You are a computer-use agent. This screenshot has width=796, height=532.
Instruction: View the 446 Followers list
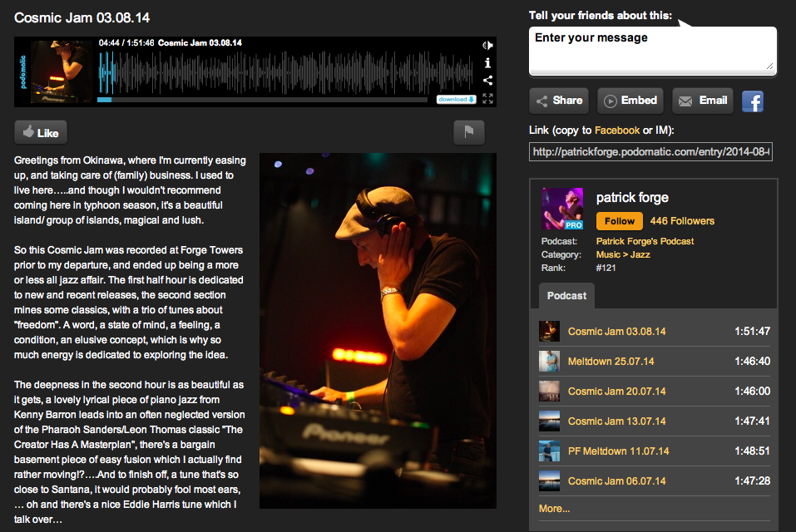click(682, 221)
